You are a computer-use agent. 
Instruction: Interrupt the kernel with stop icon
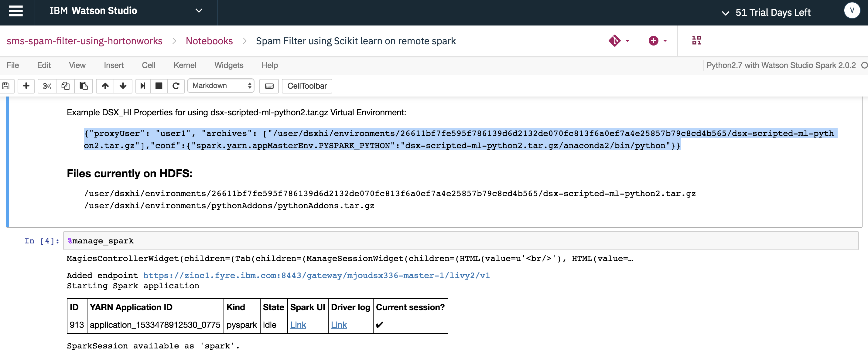[x=159, y=86]
